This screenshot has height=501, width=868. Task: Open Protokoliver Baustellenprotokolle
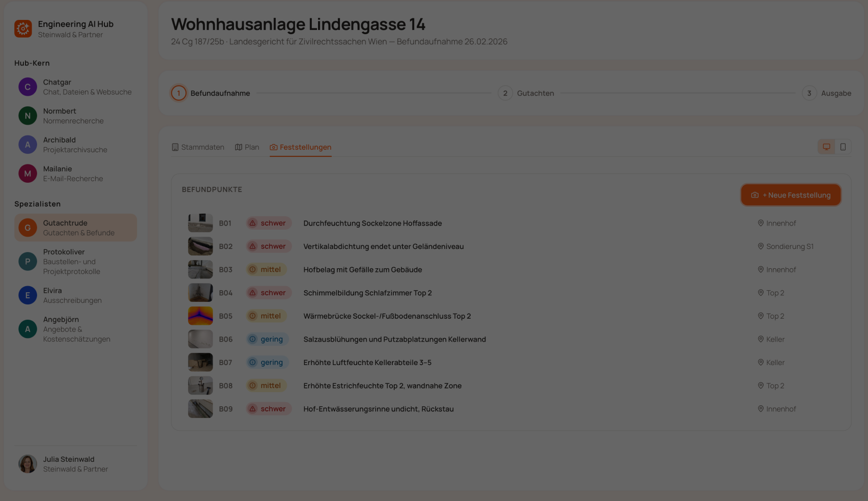(75, 262)
